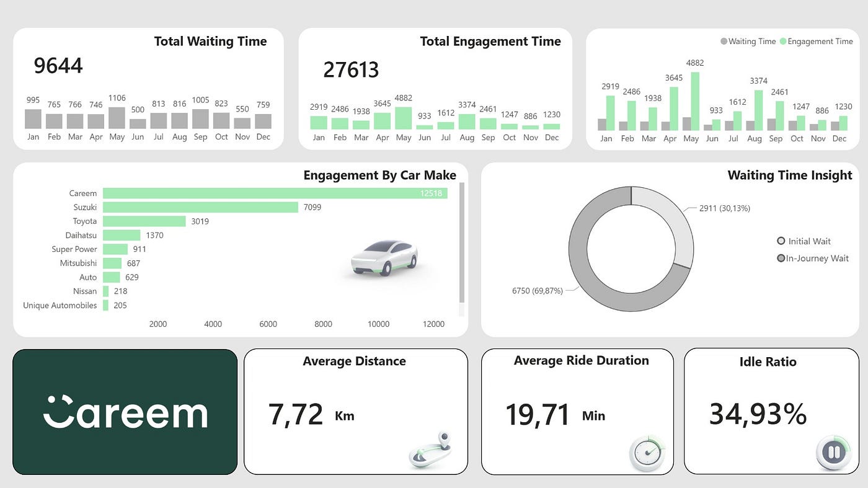Select Aug green bar in the legend comparison chart
Viewport: 868px width, 488px height.
click(758, 110)
